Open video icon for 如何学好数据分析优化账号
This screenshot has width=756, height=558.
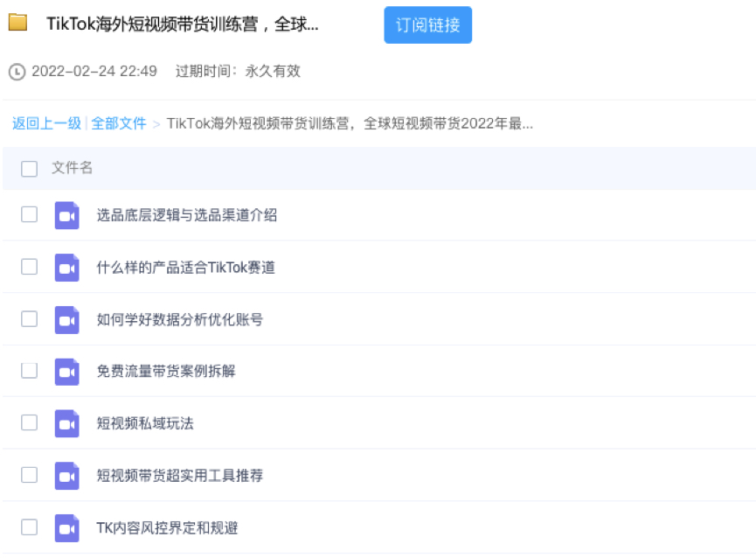pyautogui.click(x=67, y=320)
